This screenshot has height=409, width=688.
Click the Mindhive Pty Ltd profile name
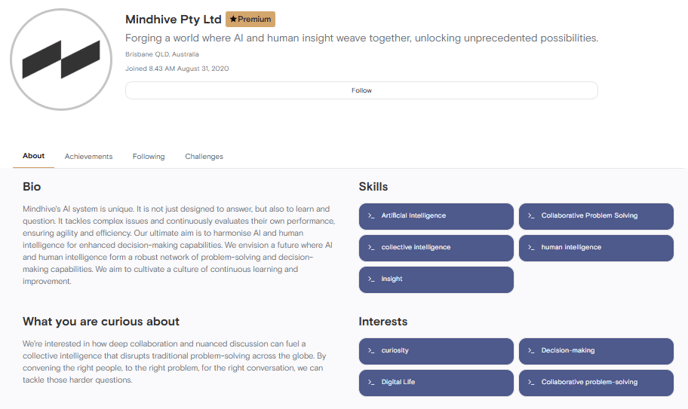[x=173, y=19]
